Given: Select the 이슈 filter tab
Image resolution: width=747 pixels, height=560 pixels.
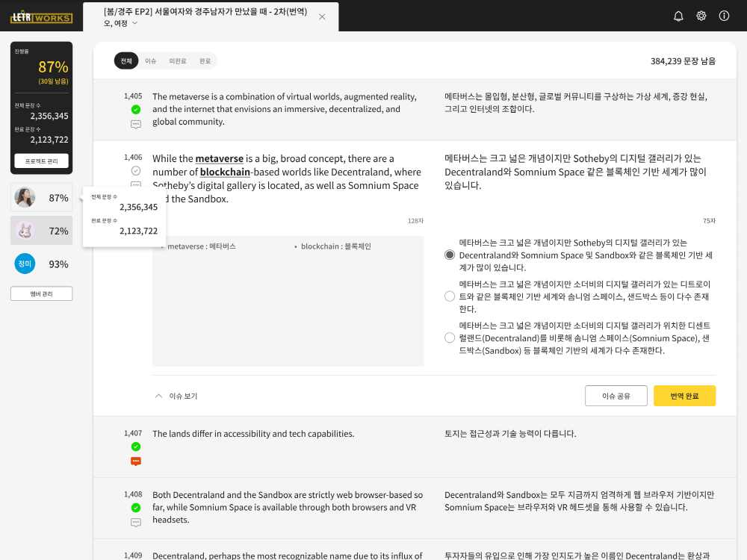Looking at the screenshot, I should pyautogui.click(x=151, y=61).
